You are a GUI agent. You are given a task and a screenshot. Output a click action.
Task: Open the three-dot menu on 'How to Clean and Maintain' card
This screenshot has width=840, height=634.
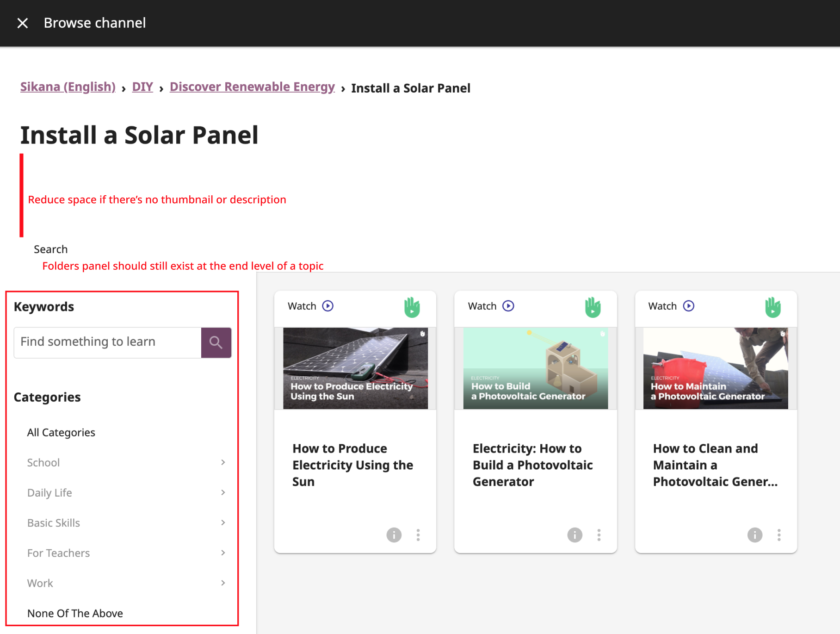tap(778, 535)
